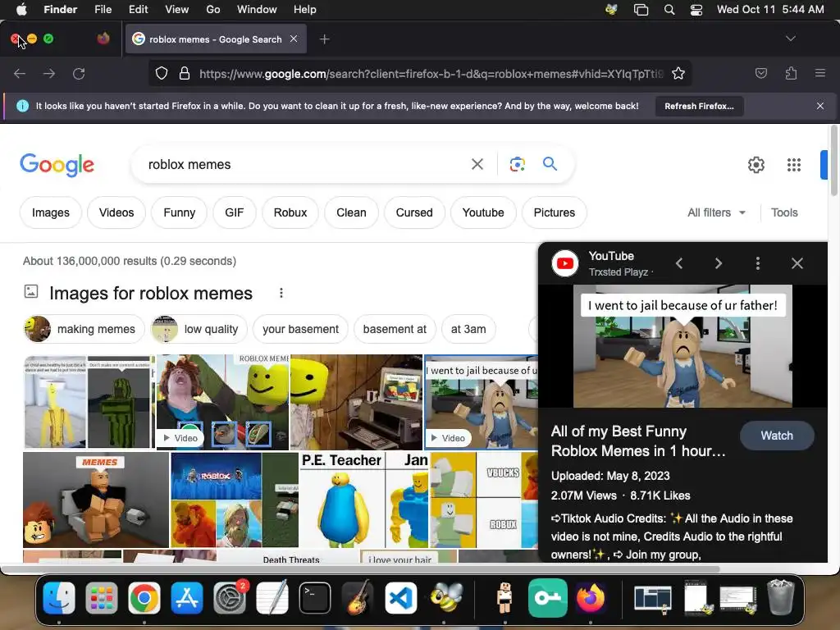This screenshot has height=630, width=840.
Task: Open more options beside Images for roblox memes
Action: pyautogui.click(x=281, y=293)
